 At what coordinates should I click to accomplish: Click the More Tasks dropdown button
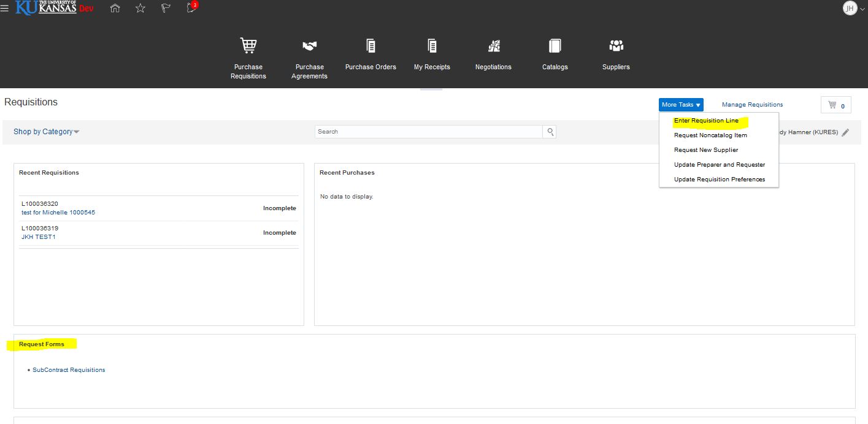pos(681,105)
